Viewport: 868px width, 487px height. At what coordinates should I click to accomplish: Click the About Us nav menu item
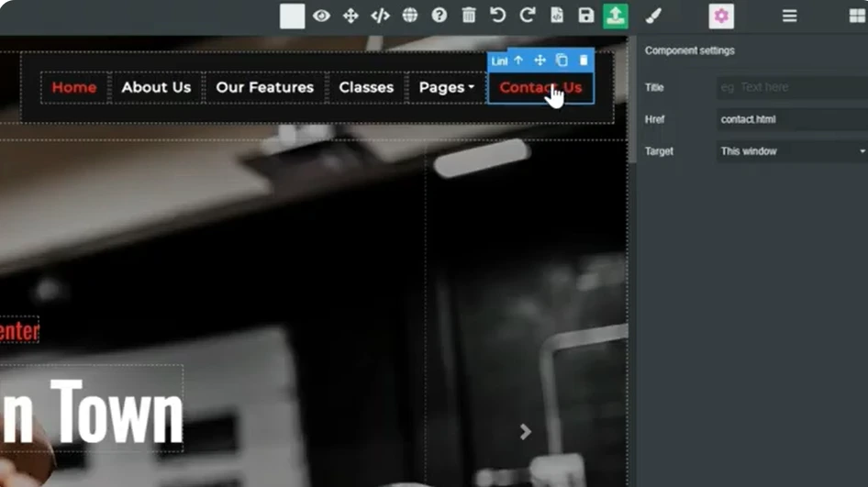[x=156, y=88]
